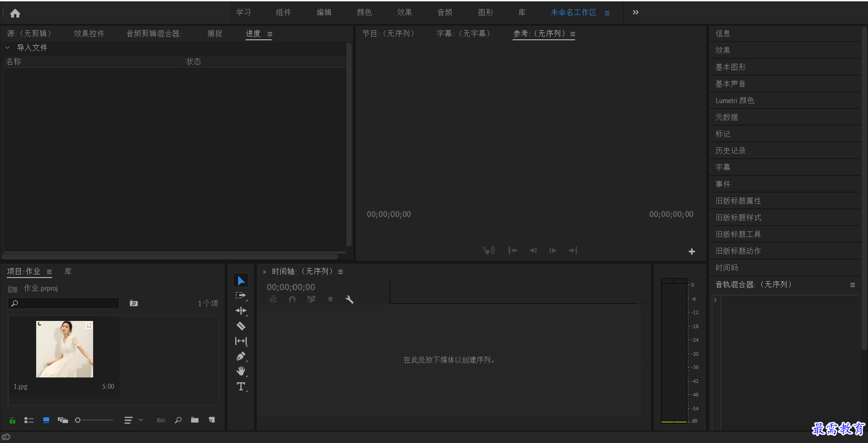Click Creative Cloud status icon
This screenshot has height=443, width=868.
point(6,437)
